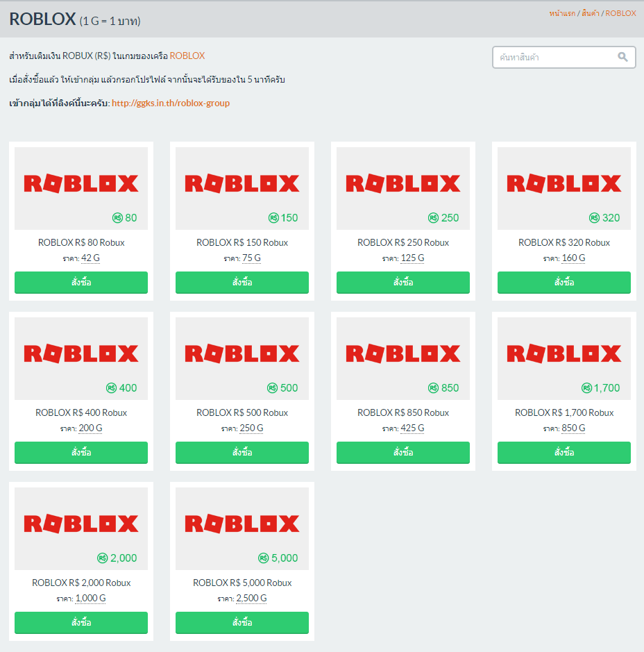This screenshot has height=652, width=644.
Task: Click the Robux coin icon beside 1,700
Action: pyautogui.click(x=586, y=388)
